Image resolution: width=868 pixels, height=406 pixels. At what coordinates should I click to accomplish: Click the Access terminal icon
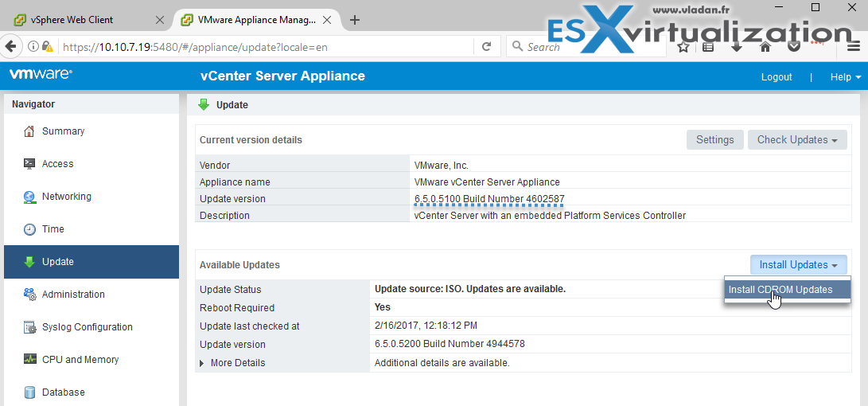[x=29, y=164]
